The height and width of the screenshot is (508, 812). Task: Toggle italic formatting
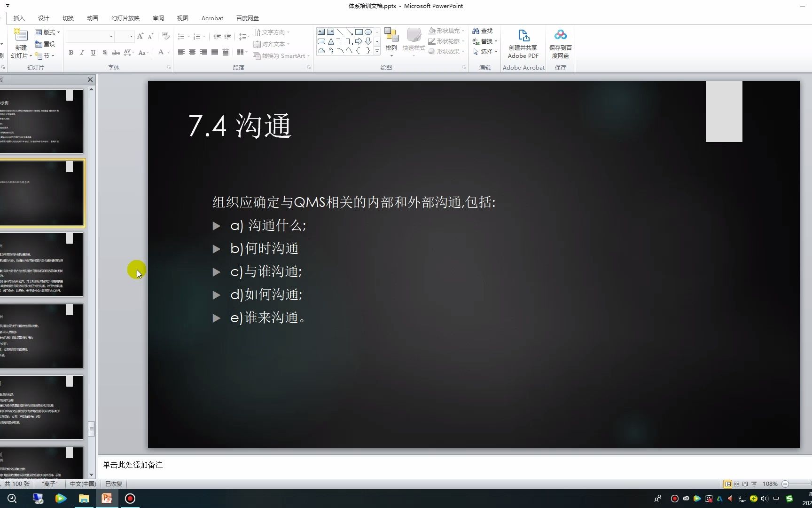[82, 53]
